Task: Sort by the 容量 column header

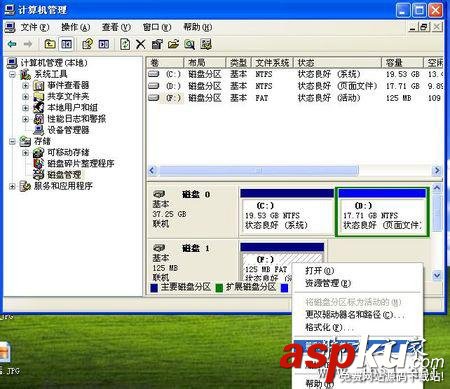Action: point(402,63)
